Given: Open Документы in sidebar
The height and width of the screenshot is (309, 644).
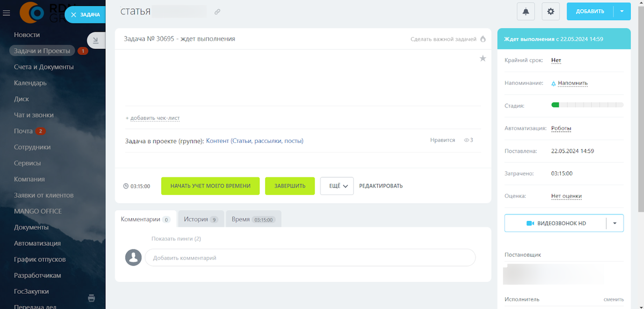Looking at the screenshot, I should (31, 227).
